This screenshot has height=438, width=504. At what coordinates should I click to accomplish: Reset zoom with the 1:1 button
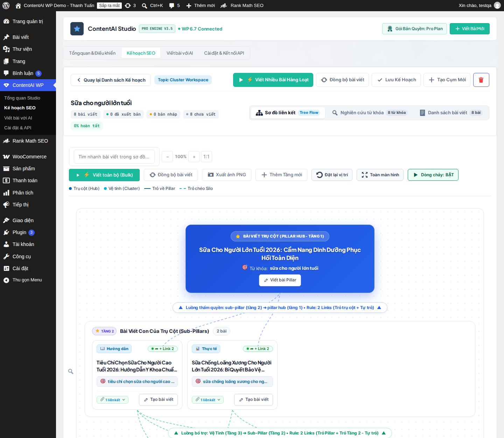(x=206, y=157)
